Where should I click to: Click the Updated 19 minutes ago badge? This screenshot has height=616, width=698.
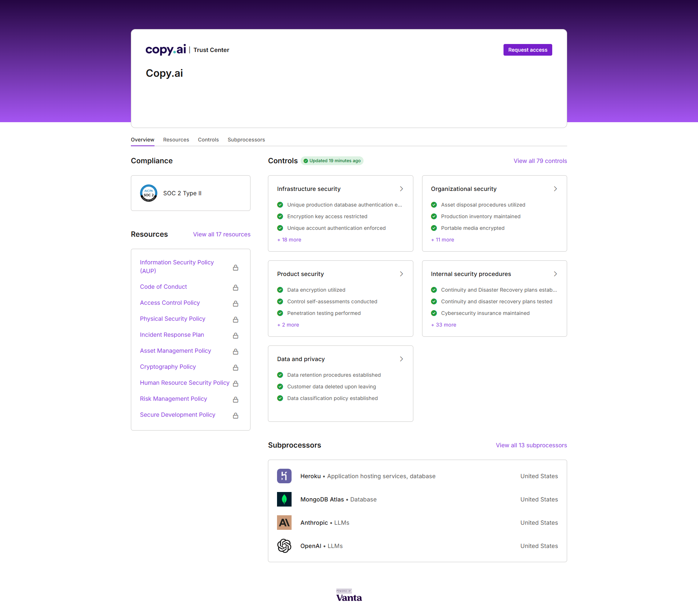(332, 161)
